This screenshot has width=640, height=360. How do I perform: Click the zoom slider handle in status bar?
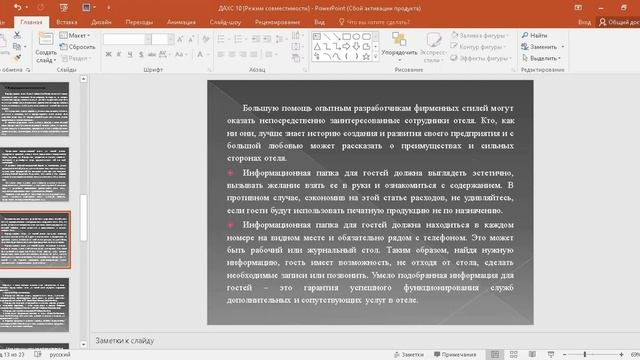[x=585, y=354]
